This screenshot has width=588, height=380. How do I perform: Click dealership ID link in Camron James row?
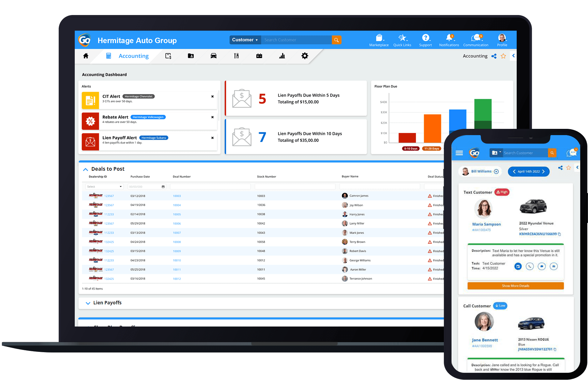pyautogui.click(x=109, y=196)
